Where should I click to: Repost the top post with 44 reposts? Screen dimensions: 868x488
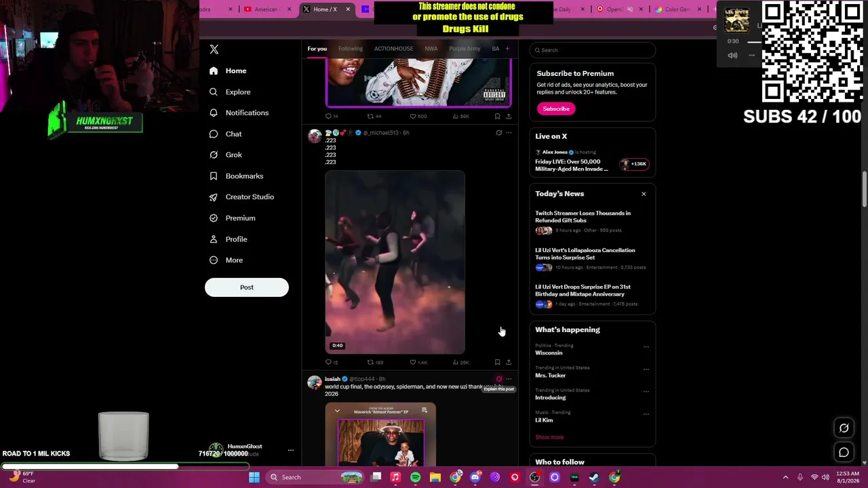point(374,116)
